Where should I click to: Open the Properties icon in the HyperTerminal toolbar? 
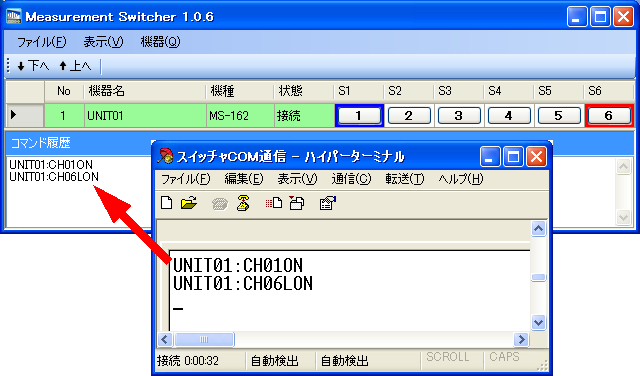tap(328, 202)
